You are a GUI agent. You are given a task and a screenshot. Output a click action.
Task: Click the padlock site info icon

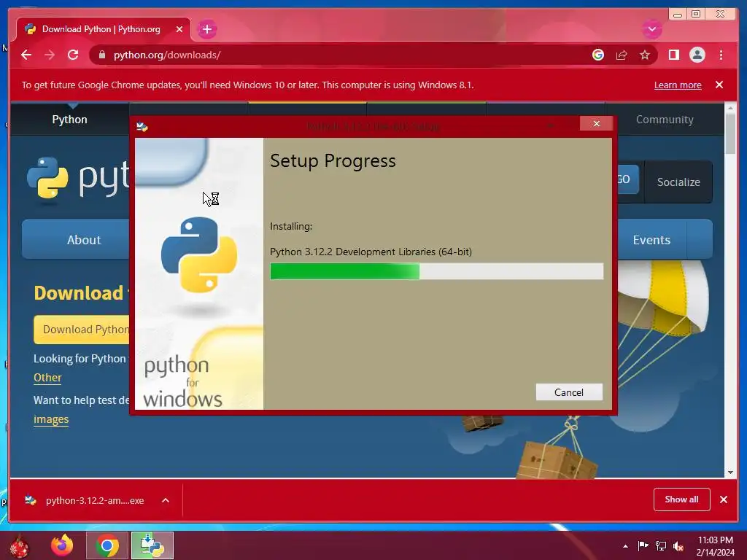click(x=102, y=55)
